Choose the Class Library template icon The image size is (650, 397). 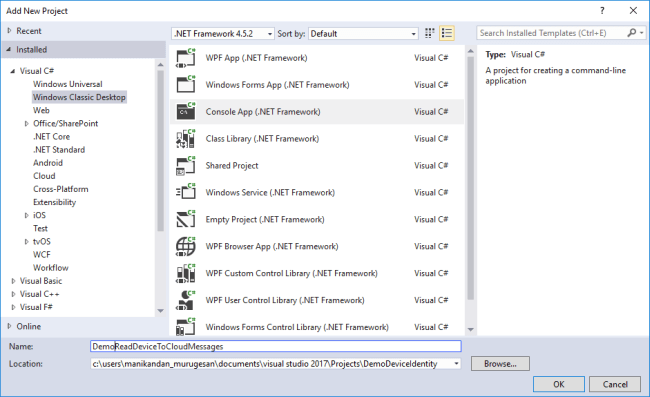coord(185,138)
